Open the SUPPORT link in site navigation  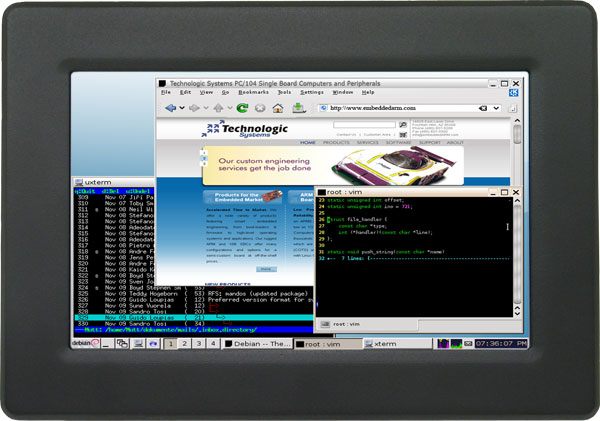pos(430,142)
